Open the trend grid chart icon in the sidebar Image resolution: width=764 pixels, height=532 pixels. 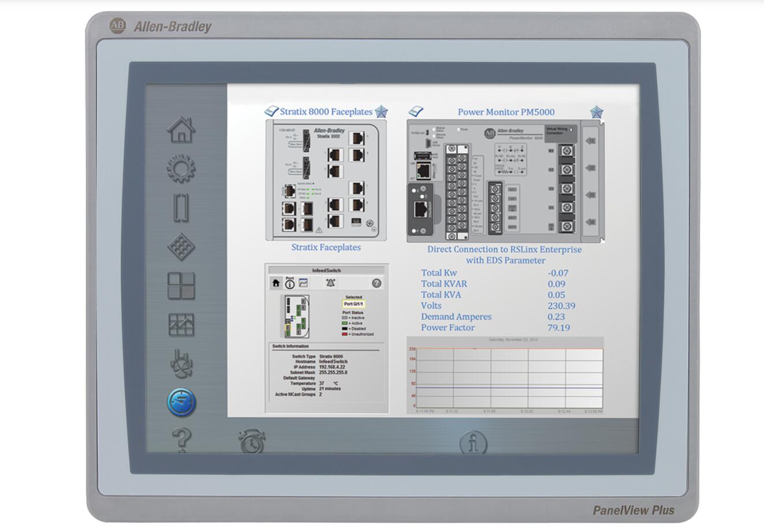pos(181,325)
